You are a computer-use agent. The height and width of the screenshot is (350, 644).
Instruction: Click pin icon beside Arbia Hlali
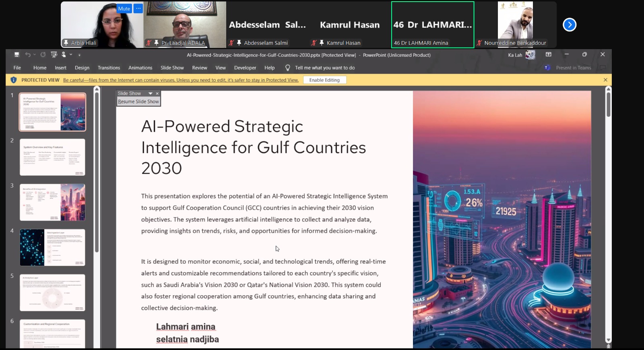tap(66, 43)
